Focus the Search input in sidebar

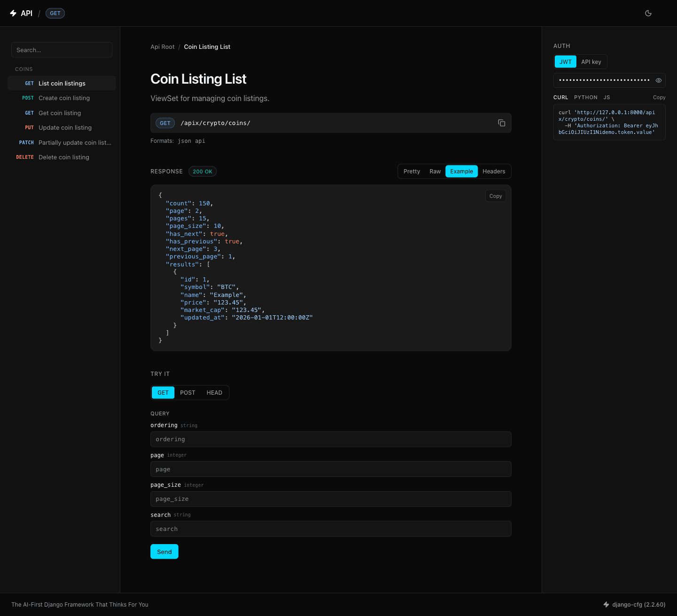coord(62,50)
